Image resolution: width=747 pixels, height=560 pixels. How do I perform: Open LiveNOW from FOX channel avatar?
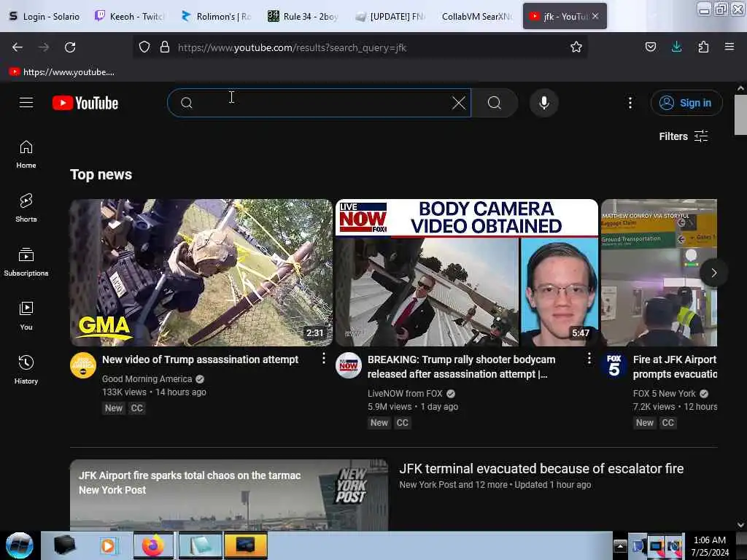348,365
